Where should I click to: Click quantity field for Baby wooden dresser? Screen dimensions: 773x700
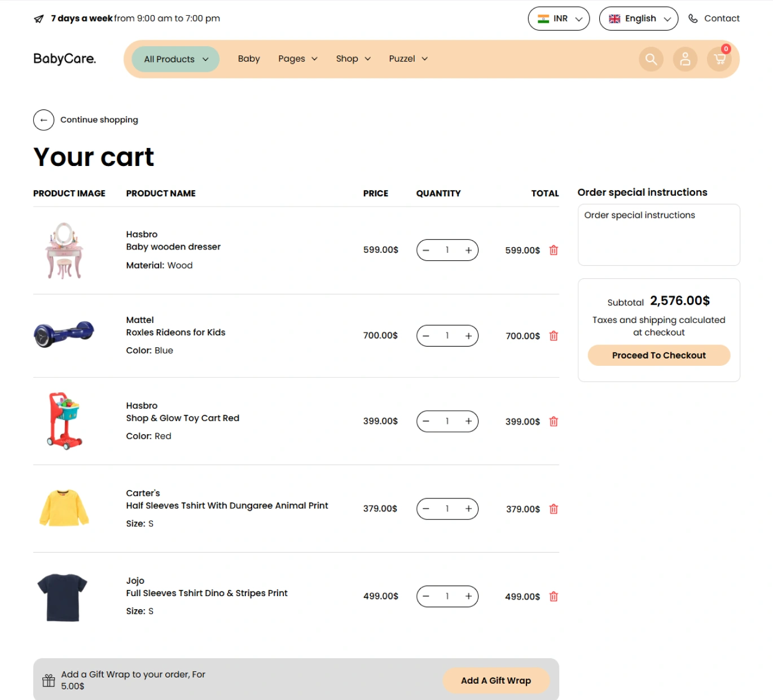coord(447,250)
